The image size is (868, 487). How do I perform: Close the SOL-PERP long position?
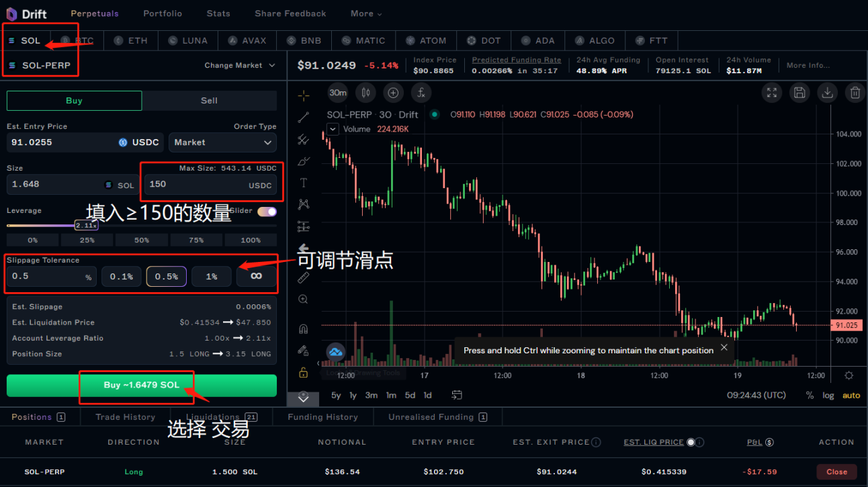click(836, 472)
